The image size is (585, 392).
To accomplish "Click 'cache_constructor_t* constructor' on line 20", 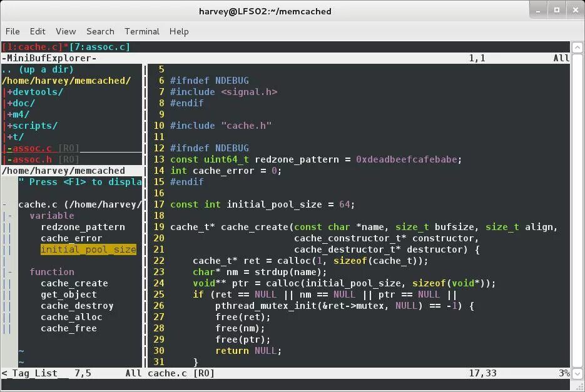I will coord(384,238).
